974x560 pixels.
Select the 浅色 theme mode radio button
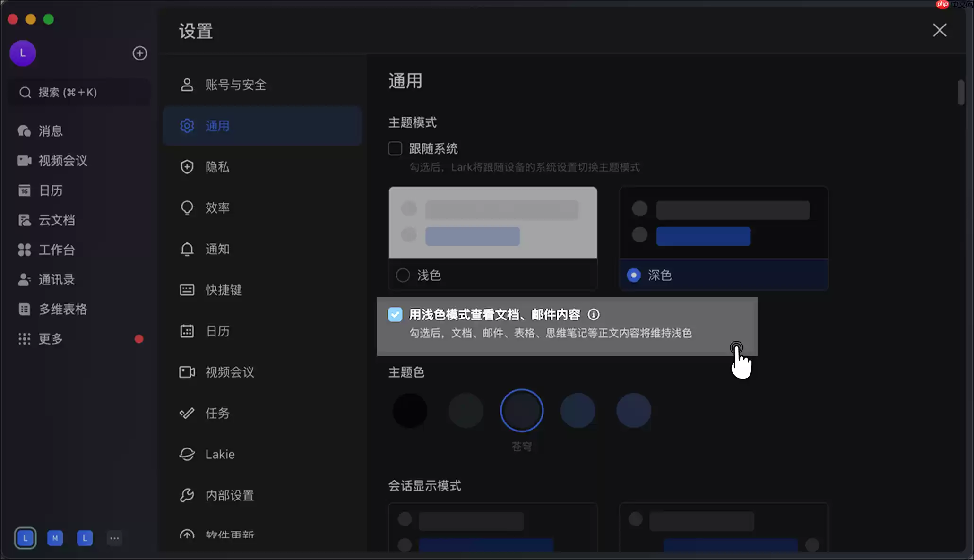click(403, 275)
